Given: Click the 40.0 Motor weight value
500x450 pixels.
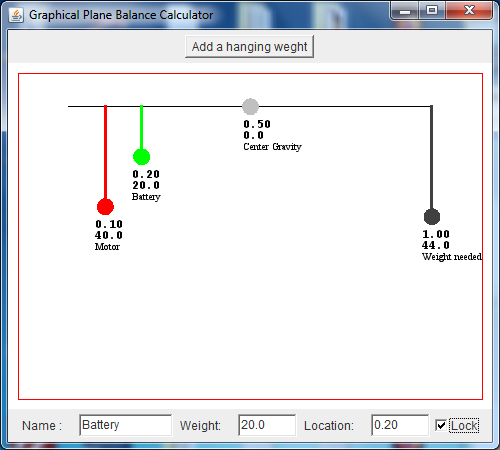Looking at the screenshot, I should (x=109, y=235).
